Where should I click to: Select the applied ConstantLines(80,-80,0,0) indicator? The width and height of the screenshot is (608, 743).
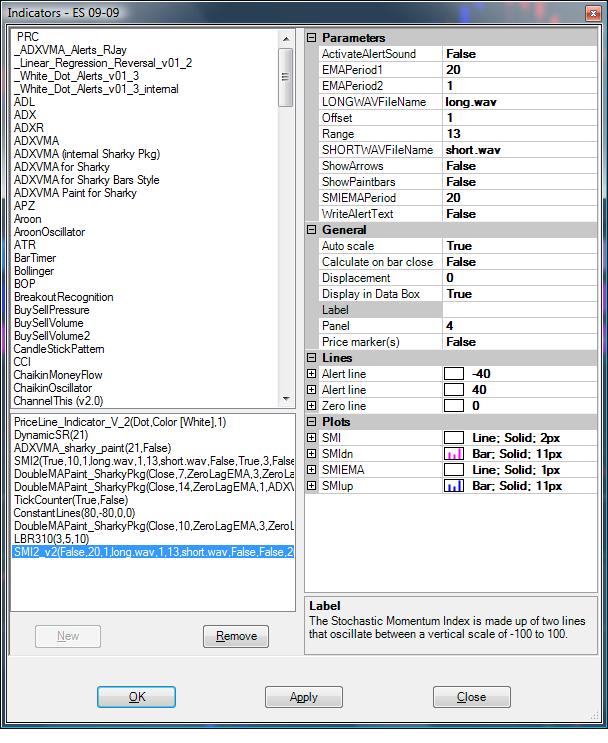click(x=74, y=513)
